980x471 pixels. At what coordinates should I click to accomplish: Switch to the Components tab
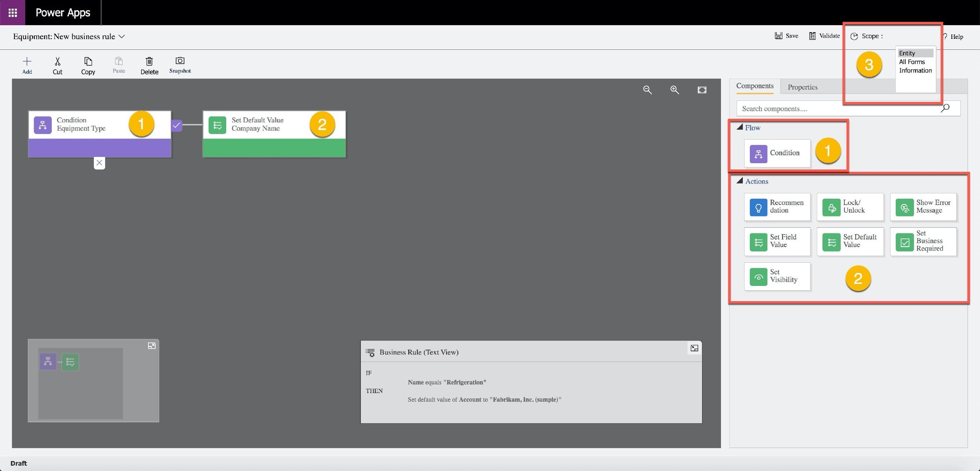point(755,86)
